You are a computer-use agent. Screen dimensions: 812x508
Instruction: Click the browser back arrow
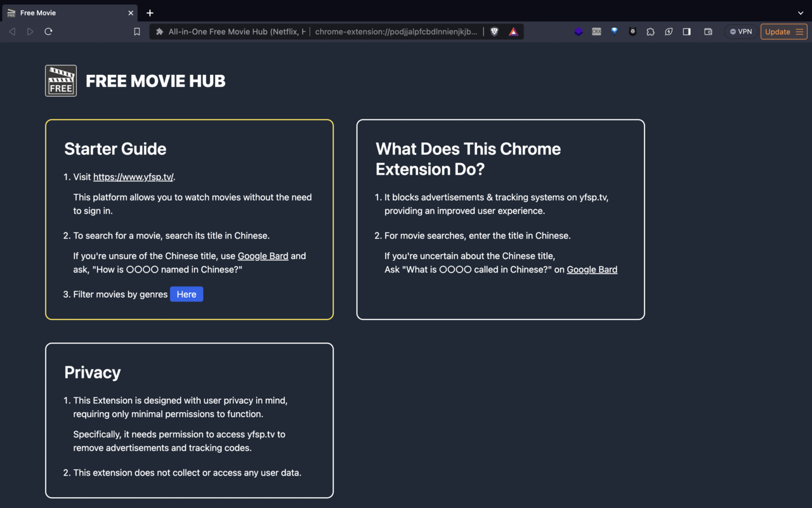tap(12, 31)
